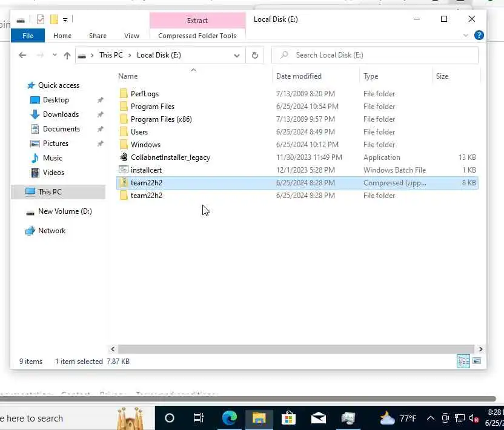504x430 pixels.
Task: Sort by the Size column header
Action: click(x=442, y=76)
